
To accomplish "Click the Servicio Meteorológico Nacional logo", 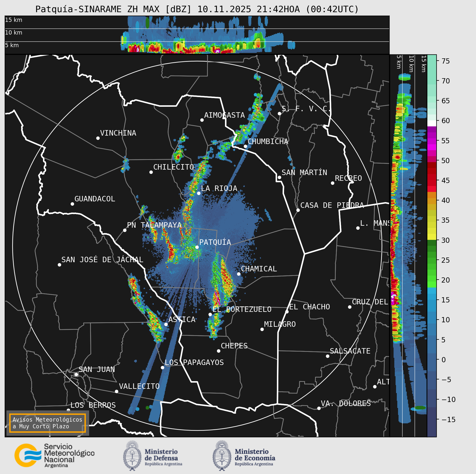I will coord(55,455).
